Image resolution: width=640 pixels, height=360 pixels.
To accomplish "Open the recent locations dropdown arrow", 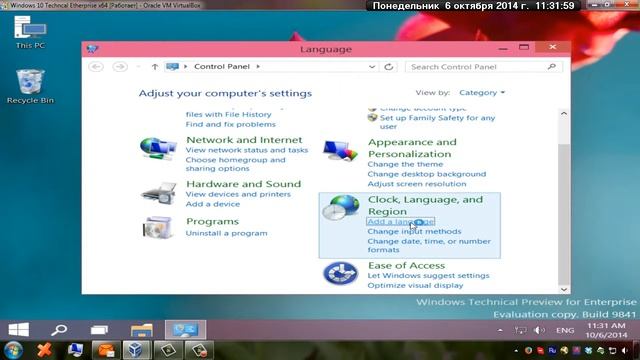I will click(x=138, y=67).
